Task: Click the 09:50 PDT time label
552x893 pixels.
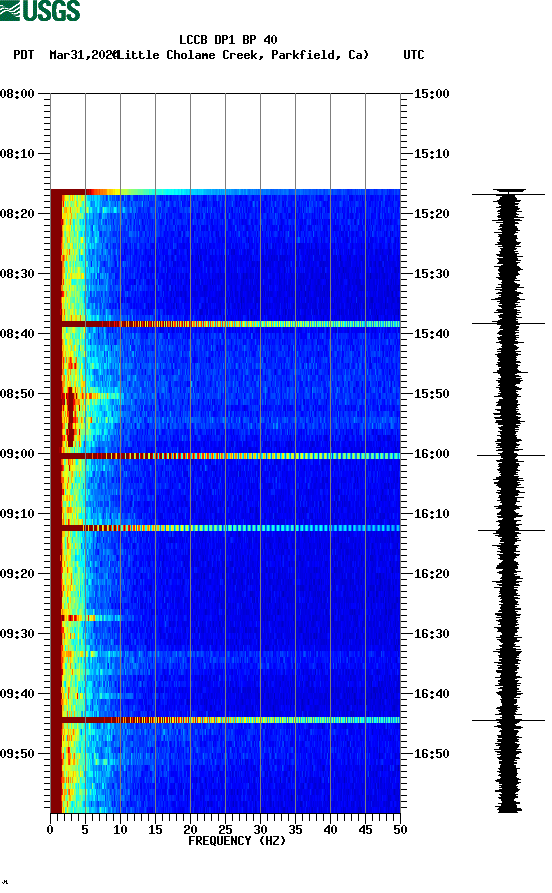Action: 18,753
